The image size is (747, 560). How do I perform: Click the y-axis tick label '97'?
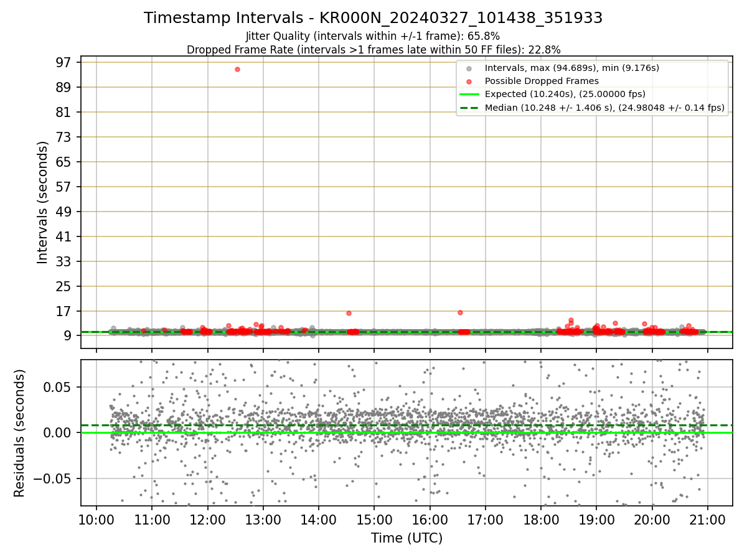pos(65,62)
